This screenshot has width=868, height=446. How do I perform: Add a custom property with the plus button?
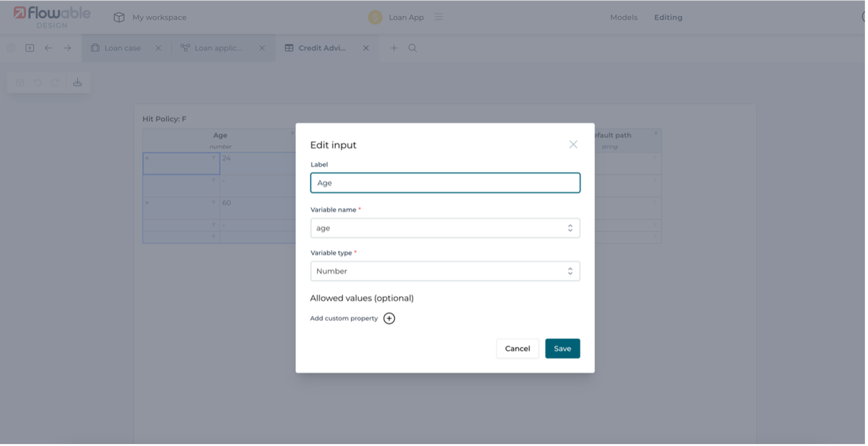coord(389,318)
